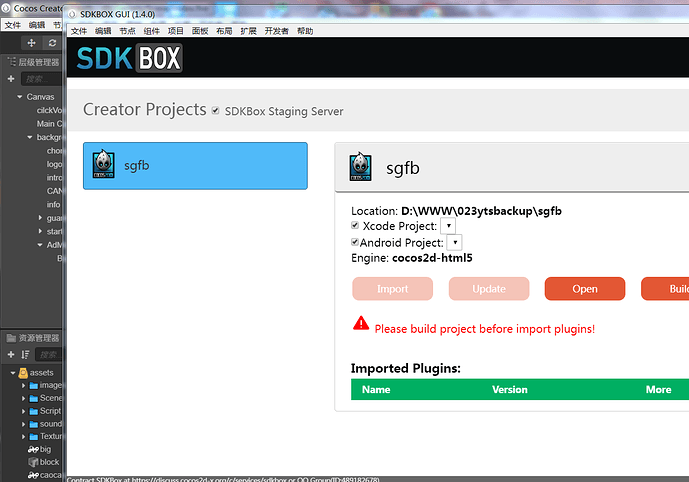
Task: Click the Cocos Creator title bar icon
Action: pyautogui.click(x=6, y=8)
